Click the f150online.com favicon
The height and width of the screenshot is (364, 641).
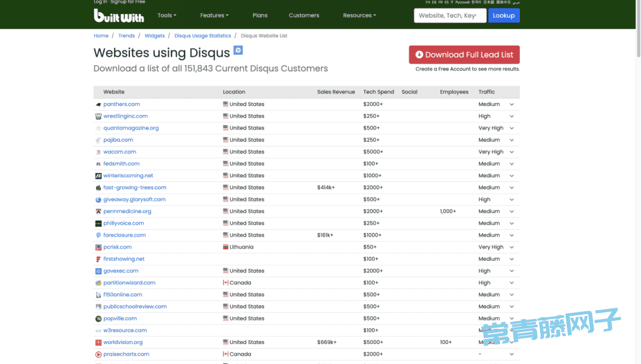click(x=98, y=295)
